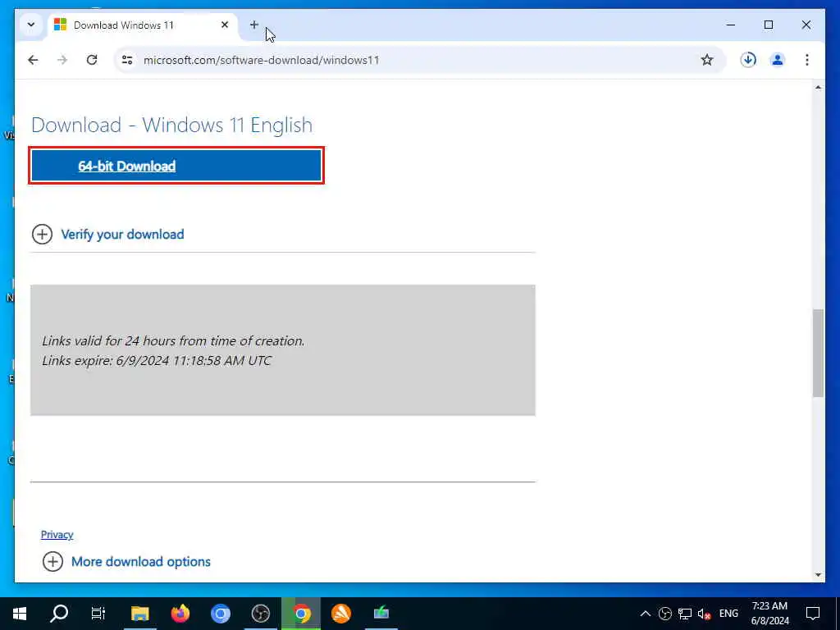Minimize the Chrome window
840x630 pixels.
coord(730,25)
